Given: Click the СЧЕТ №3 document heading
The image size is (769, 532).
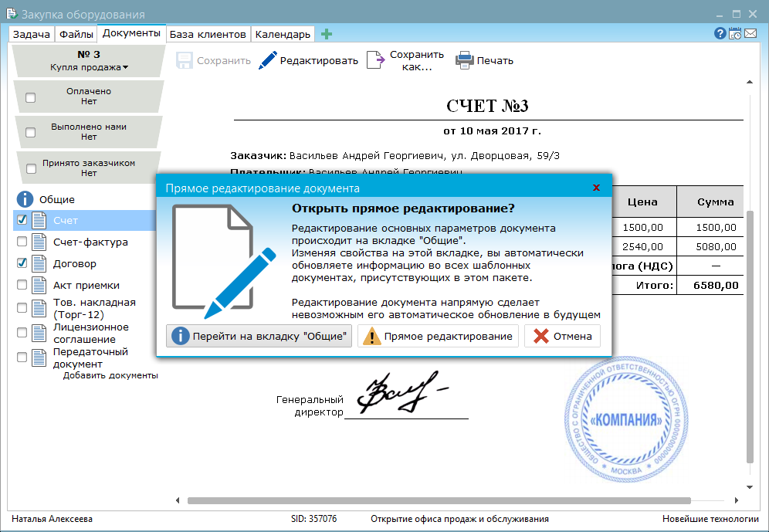Looking at the screenshot, I should (487, 106).
